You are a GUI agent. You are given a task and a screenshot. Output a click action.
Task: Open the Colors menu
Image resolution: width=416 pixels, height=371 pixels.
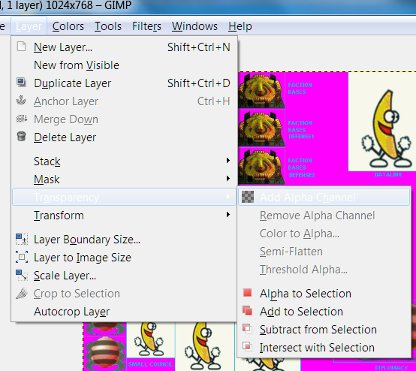click(x=68, y=26)
